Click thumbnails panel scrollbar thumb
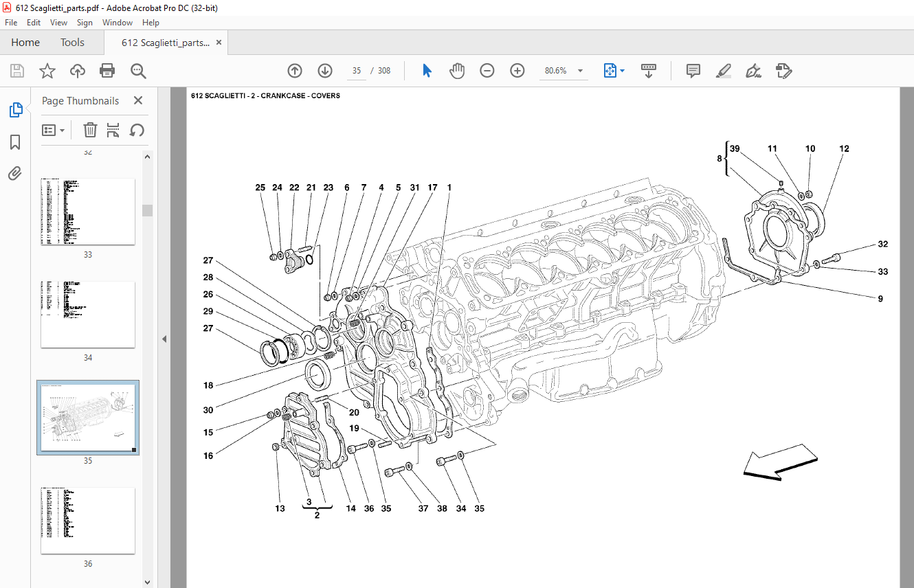The width and height of the screenshot is (914, 588). (x=148, y=210)
